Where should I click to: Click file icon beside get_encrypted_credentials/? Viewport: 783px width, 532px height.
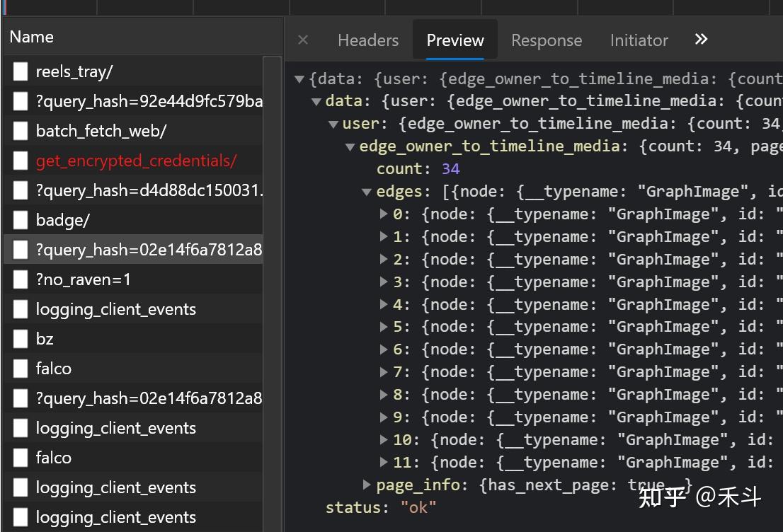[21, 160]
